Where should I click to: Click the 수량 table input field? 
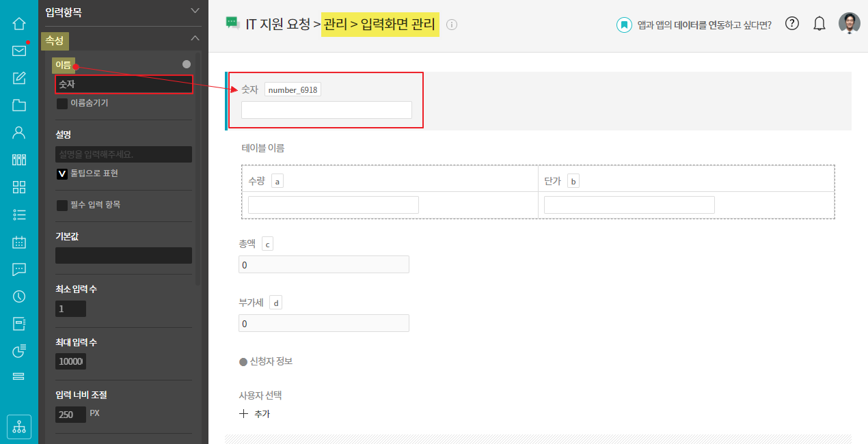click(x=334, y=205)
